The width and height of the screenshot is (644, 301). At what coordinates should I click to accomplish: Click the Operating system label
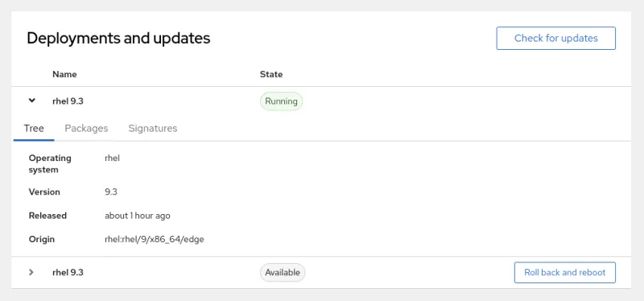pyautogui.click(x=50, y=164)
